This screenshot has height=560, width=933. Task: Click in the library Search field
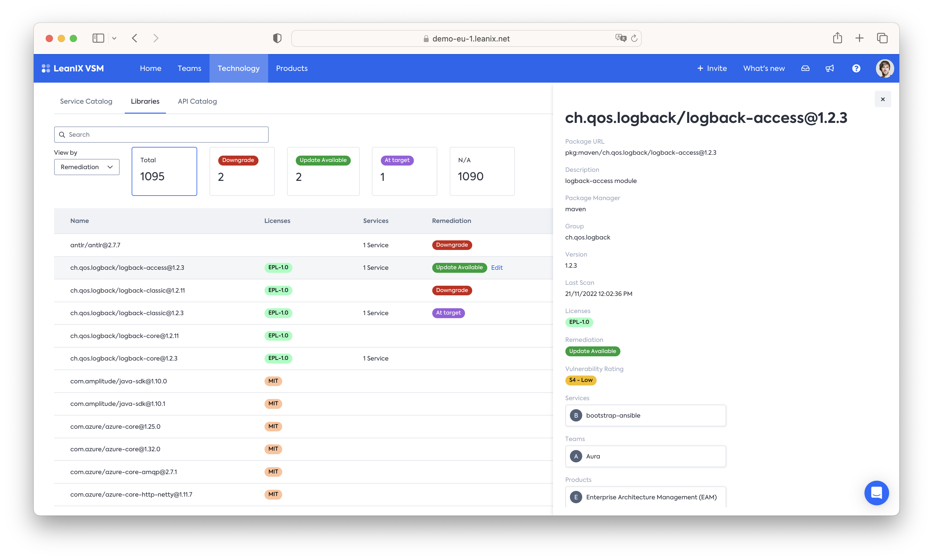point(161,135)
